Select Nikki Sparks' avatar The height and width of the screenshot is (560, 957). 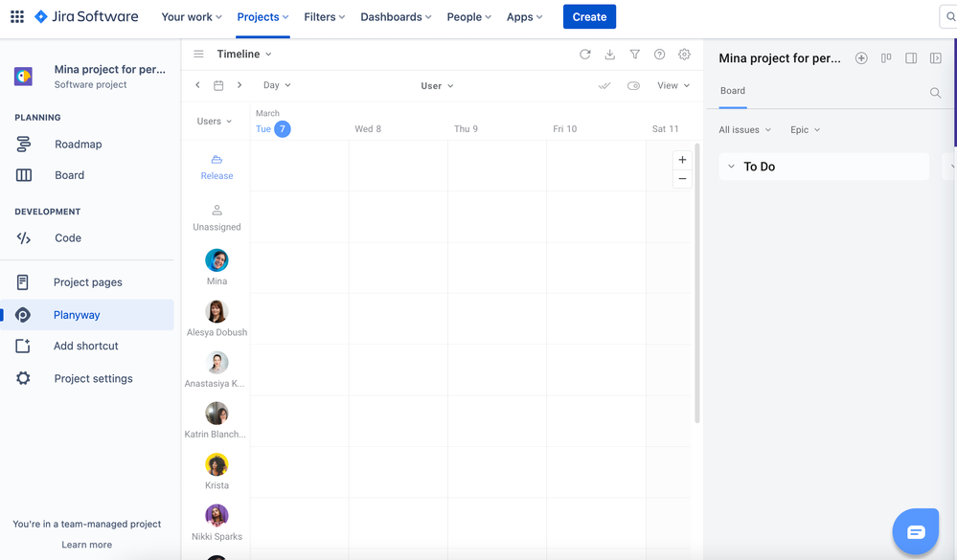(216, 515)
